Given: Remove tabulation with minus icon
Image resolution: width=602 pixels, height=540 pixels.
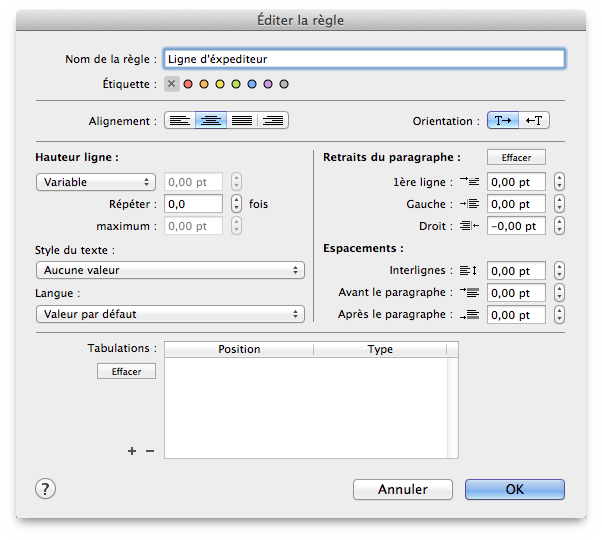Looking at the screenshot, I should 150,451.
